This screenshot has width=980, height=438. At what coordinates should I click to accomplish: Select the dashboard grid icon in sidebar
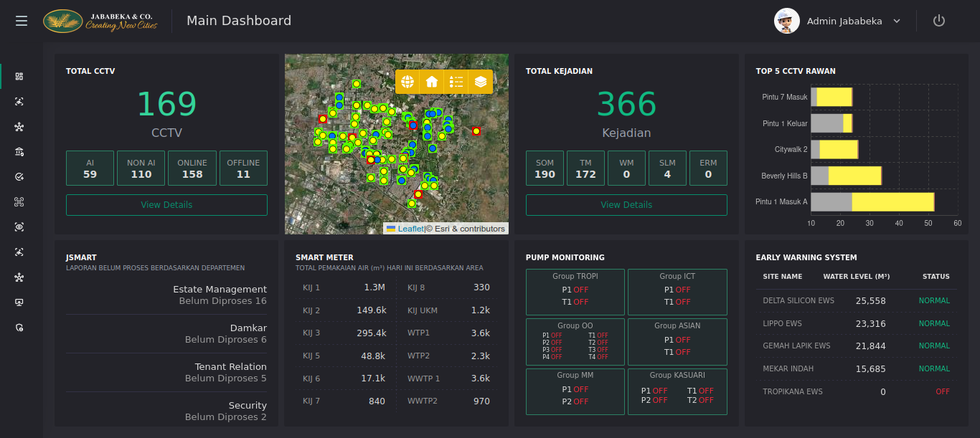click(19, 76)
